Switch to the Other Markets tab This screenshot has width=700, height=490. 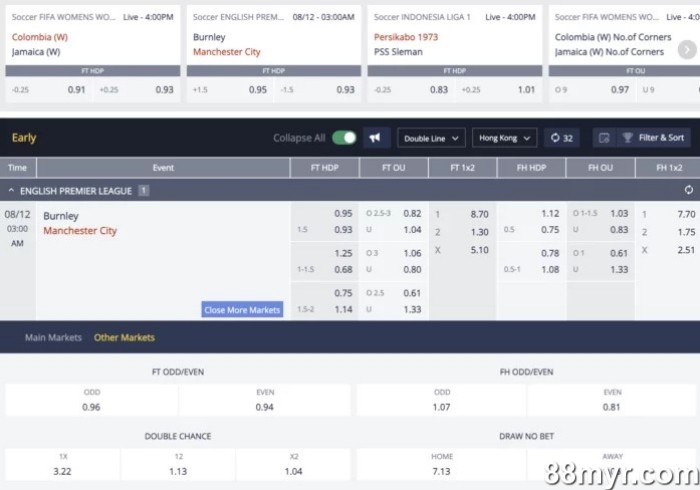click(124, 337)
